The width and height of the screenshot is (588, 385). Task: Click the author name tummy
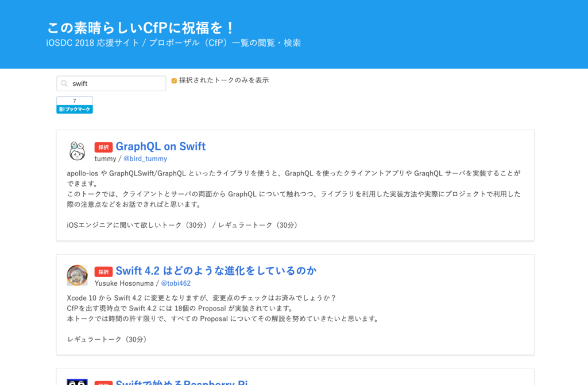pos(106,158)
